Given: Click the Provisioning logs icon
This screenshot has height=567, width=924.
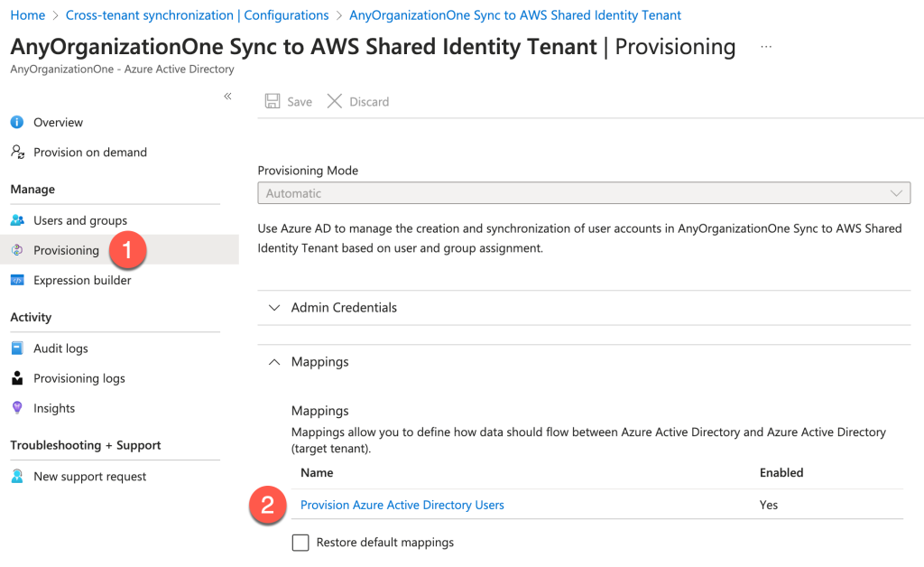Looking at the screenshot, I should (16, 377).
